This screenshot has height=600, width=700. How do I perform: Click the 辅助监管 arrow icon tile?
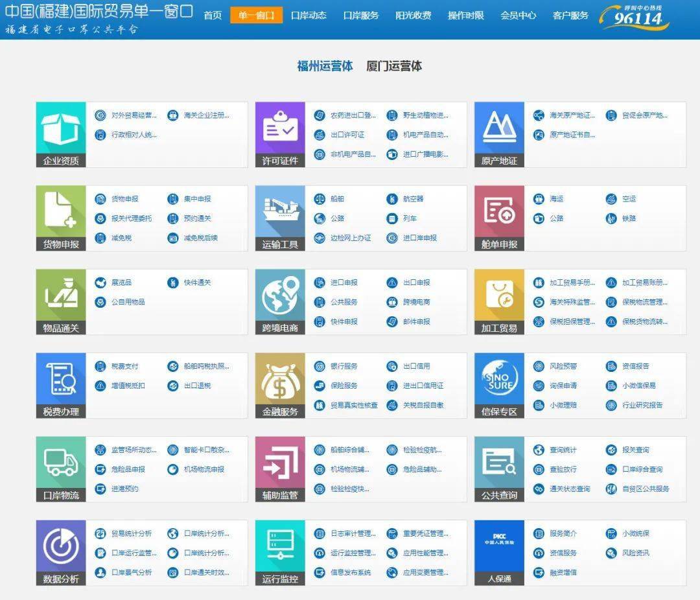(280, 469)
